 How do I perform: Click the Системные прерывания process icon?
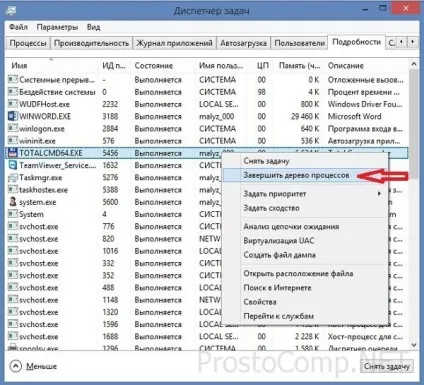(13, 80)
